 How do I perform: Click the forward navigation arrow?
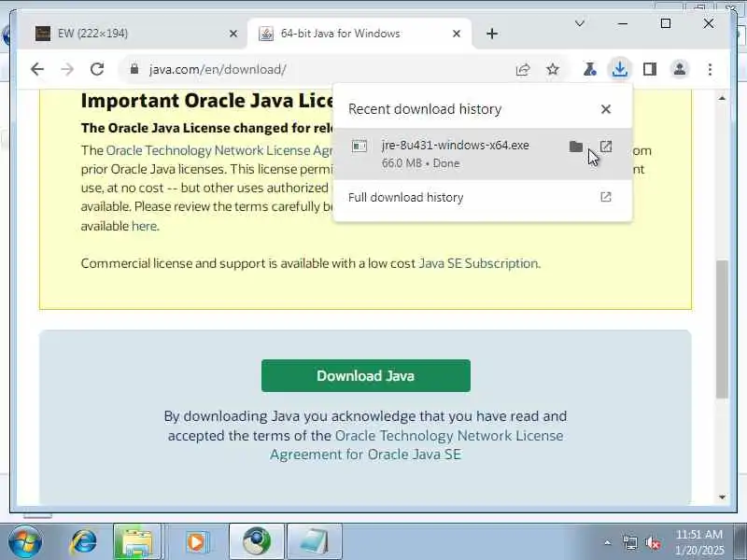point(67,69)
